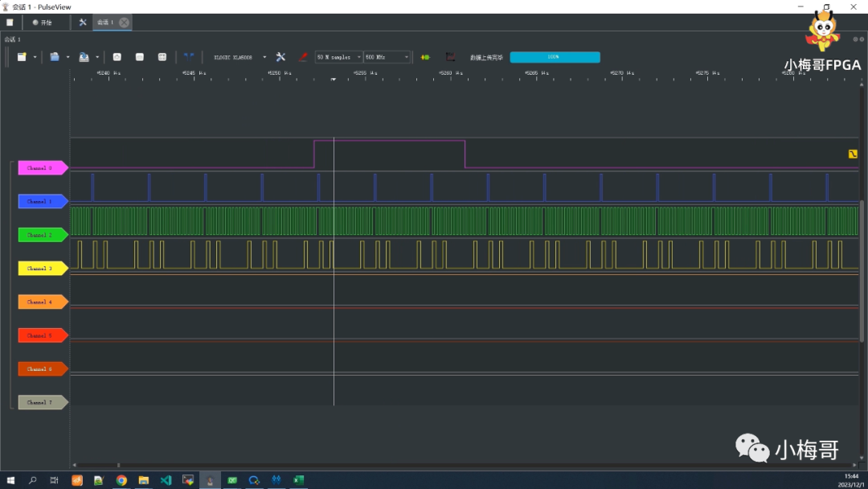Click the Save capture icon
Screen dimensions: 868x489
click(x=84, y=57)
